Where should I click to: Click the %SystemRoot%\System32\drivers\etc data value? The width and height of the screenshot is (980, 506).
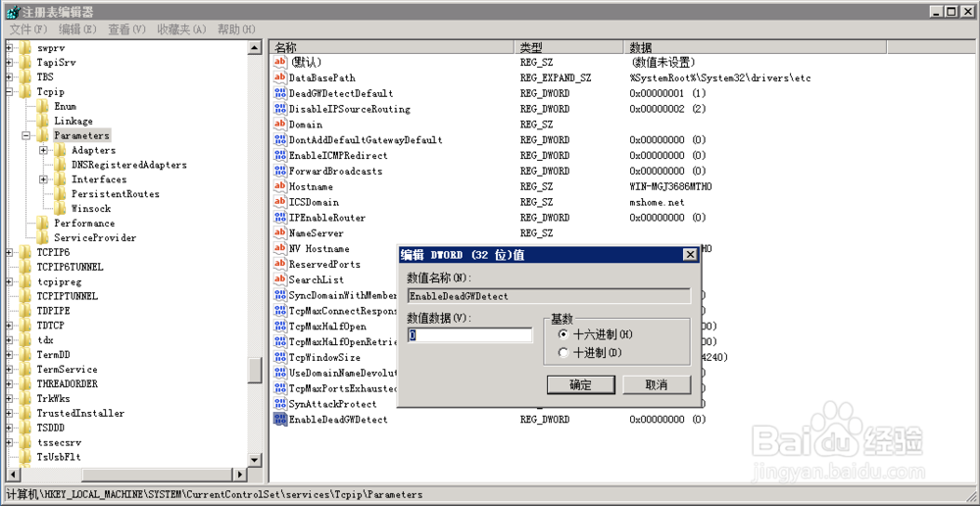click(720, 77)
